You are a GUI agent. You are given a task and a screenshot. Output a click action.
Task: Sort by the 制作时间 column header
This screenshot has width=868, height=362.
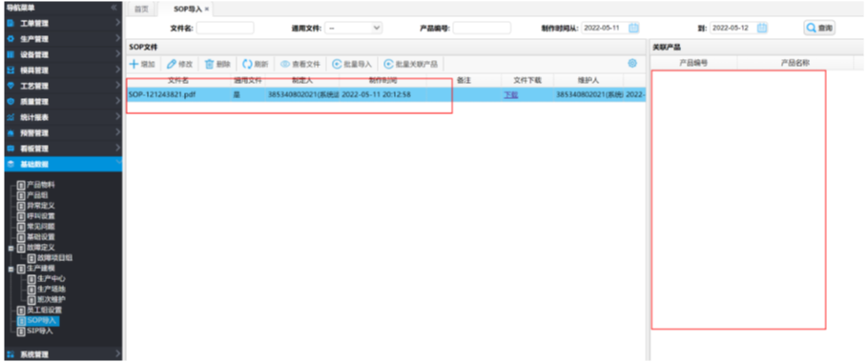(x=382, y=81)
